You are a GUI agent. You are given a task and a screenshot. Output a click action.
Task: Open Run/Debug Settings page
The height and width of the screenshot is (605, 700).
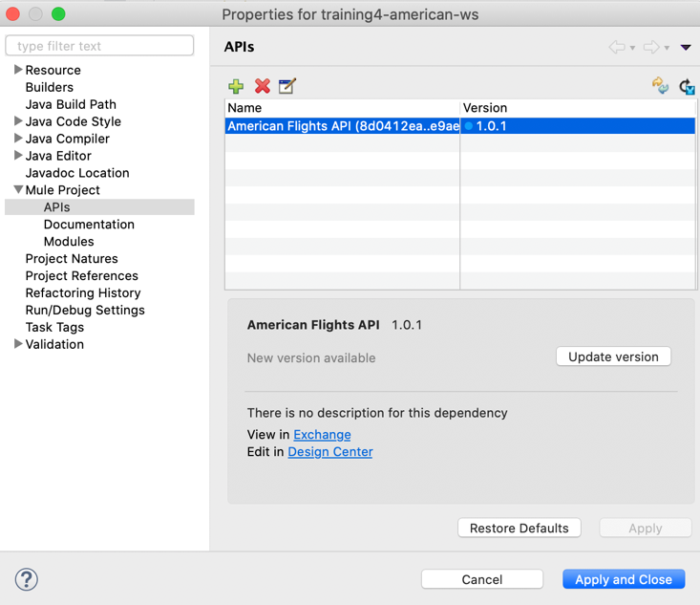tap(85, 310)
